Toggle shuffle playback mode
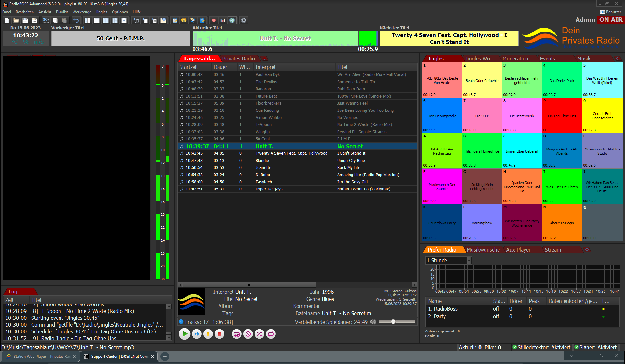The width and height of the screenshot is (625, 364). tap(259, 334)
